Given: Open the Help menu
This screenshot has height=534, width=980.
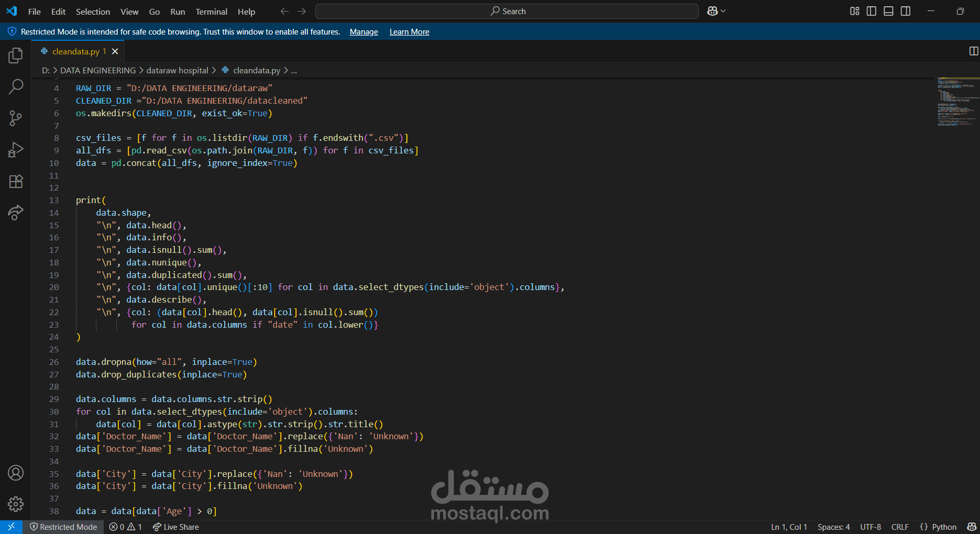Looking at the screenshot, I should click(246, 12).
